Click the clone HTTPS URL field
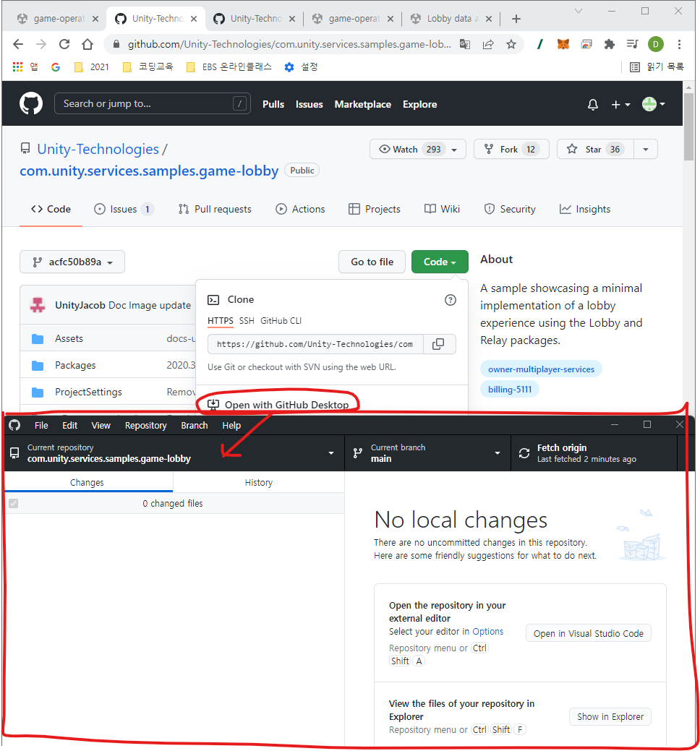 (315, 344)
